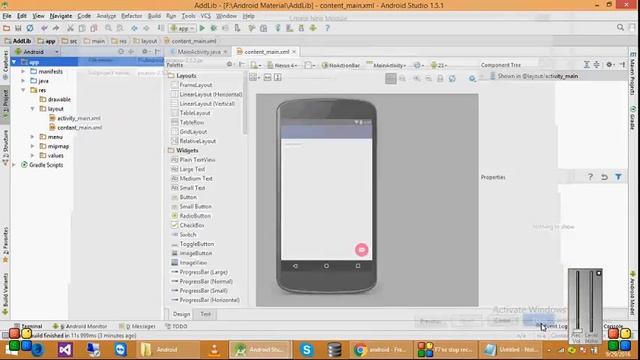Viewport: 640px width, 360px height.
Task: Switch to the Design tab of layout editor
Action: [181, 314]
